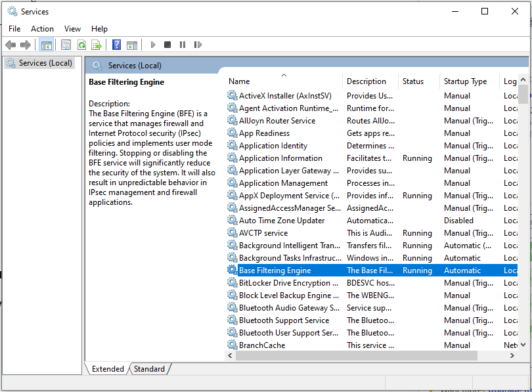This screenshot has height=392, width=532.
Task: Click Automatic startup type for Background Tasks Infrastructure
Action: pos(462,257)
